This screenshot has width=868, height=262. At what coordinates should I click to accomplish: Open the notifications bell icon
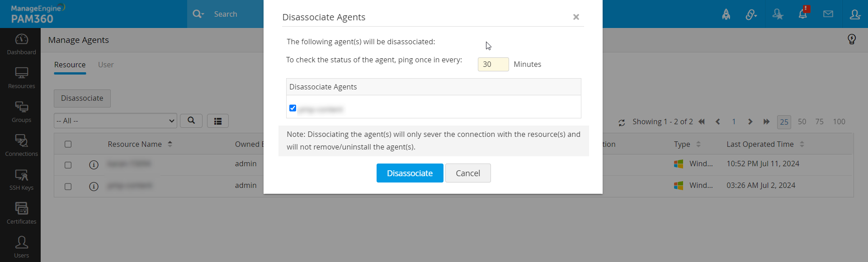click(x=803, y=14)
